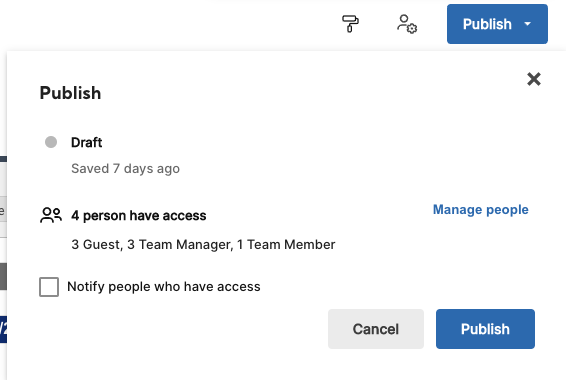The image size is (566, 380).
Task: Expand the Publish button dropdown arrow
Action: pos(527,24)
